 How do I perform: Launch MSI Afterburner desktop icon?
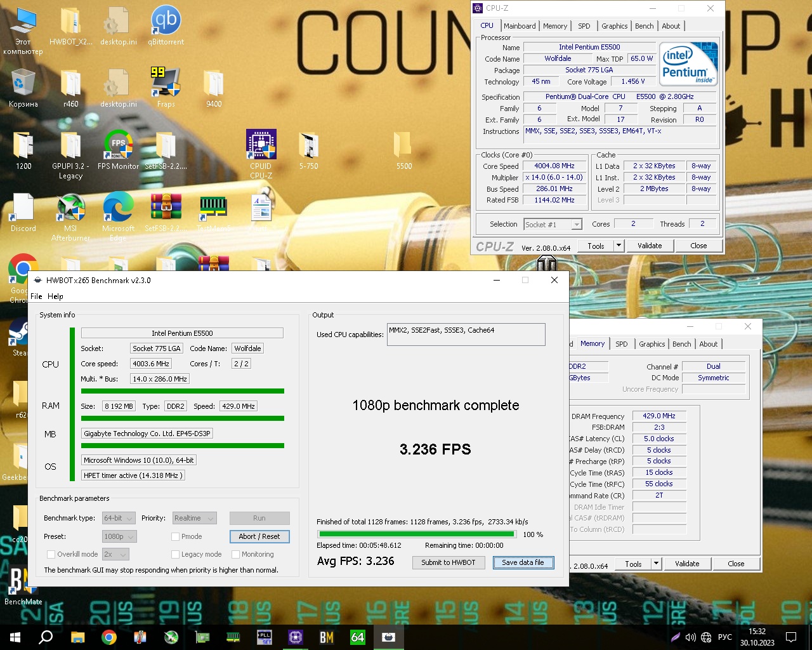[x=70, y=217]
